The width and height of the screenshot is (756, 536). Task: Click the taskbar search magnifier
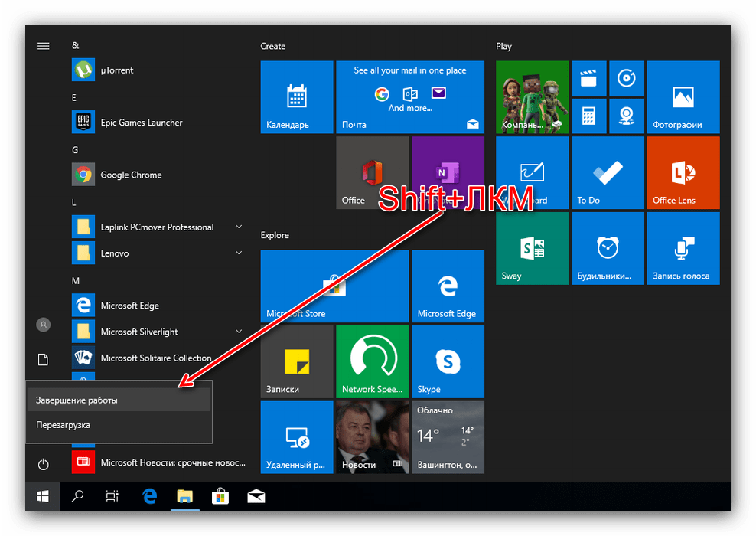77,497
